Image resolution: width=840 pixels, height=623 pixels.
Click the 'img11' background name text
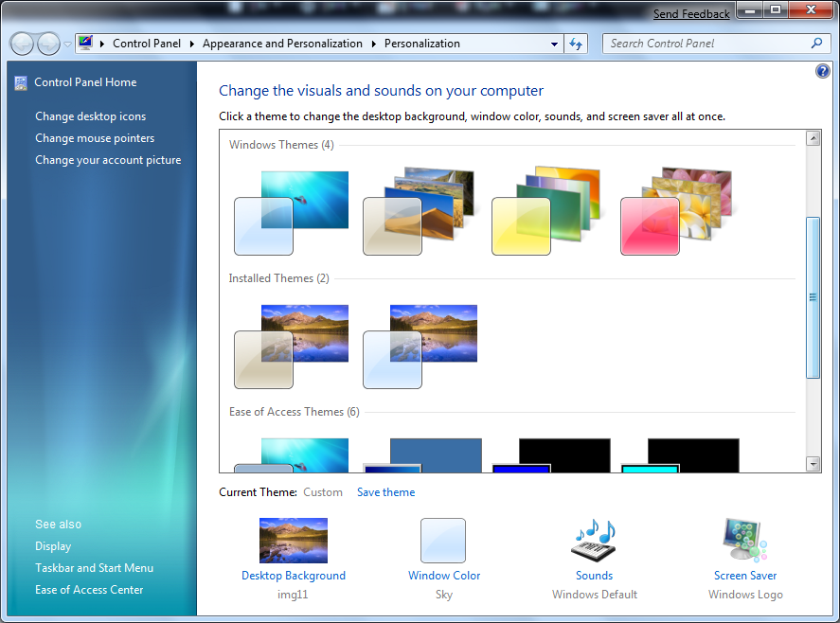pyautogui.click(x=293, y=595)
